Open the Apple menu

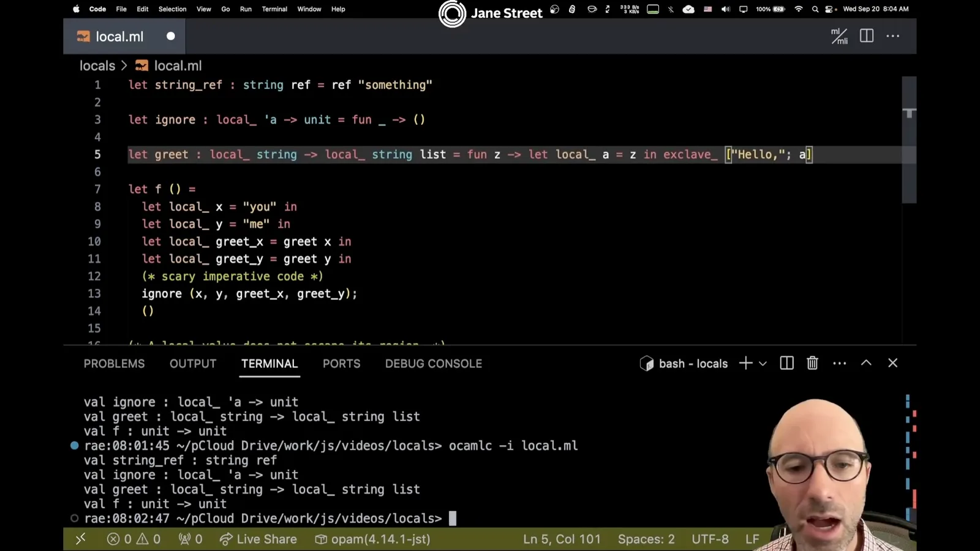coord(77,9)
